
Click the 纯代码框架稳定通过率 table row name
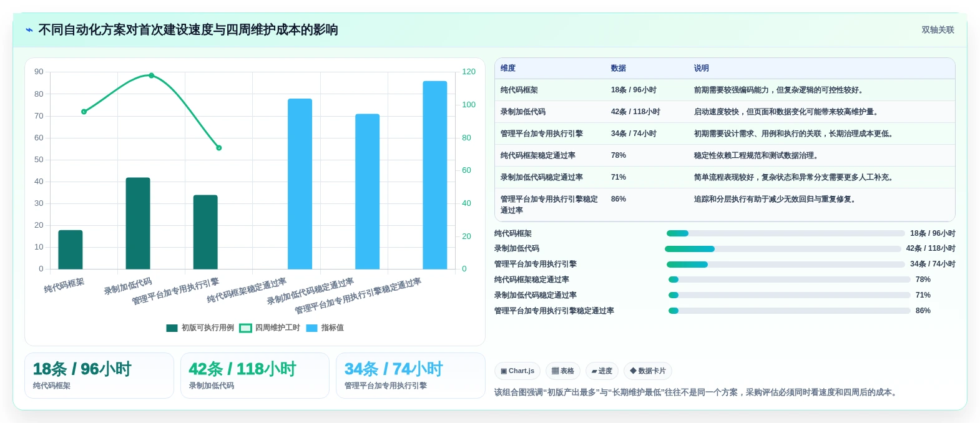pos(538,156)
